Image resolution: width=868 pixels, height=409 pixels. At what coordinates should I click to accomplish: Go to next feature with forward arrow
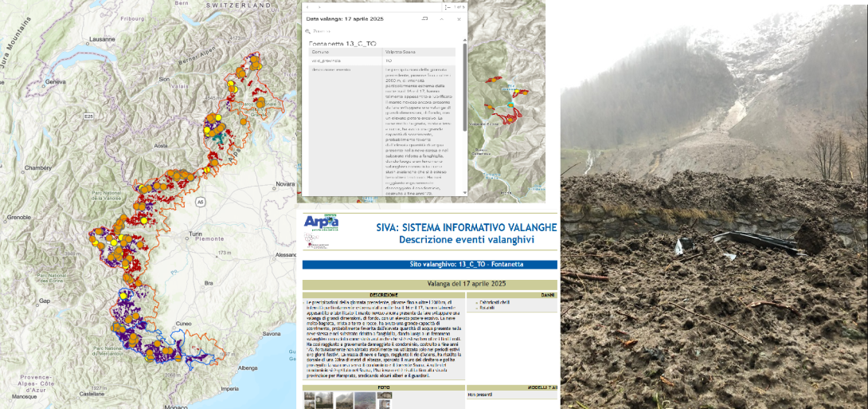(320, 6)
